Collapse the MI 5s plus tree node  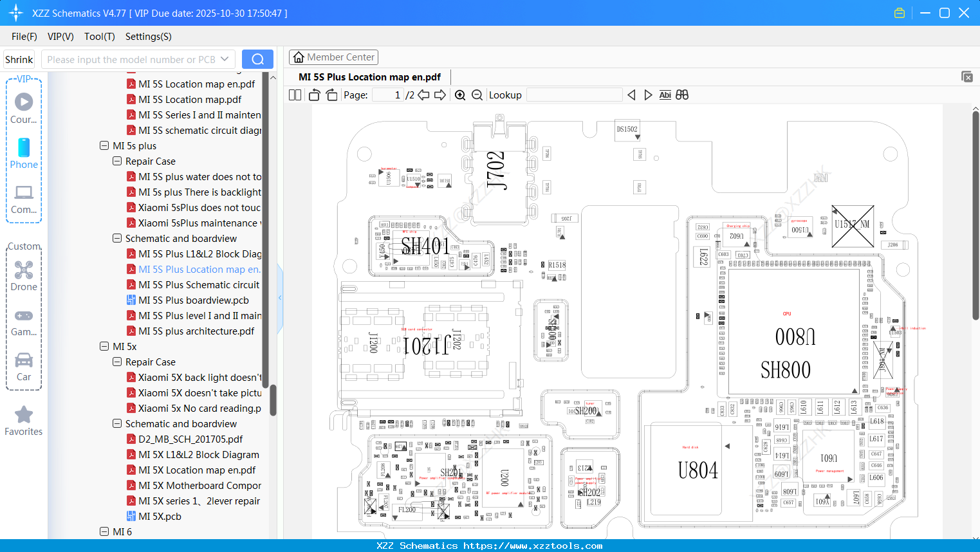pos(104,145)
